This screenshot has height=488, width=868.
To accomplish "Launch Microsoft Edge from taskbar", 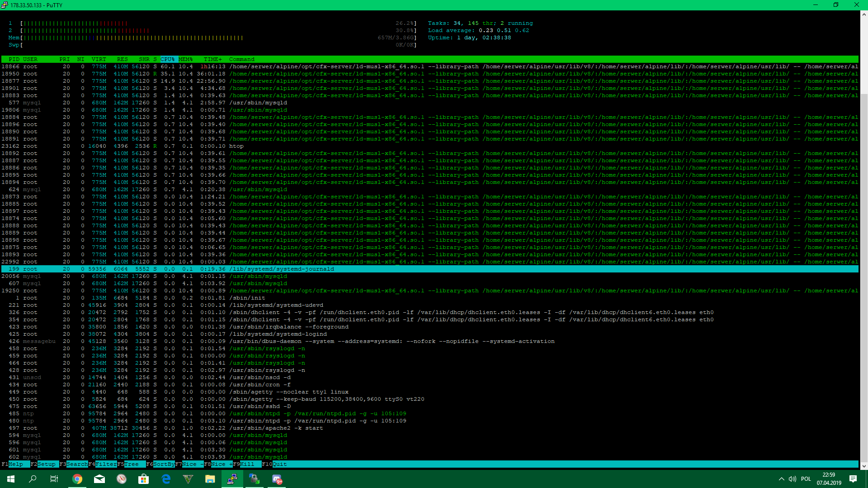I will 166,479.
